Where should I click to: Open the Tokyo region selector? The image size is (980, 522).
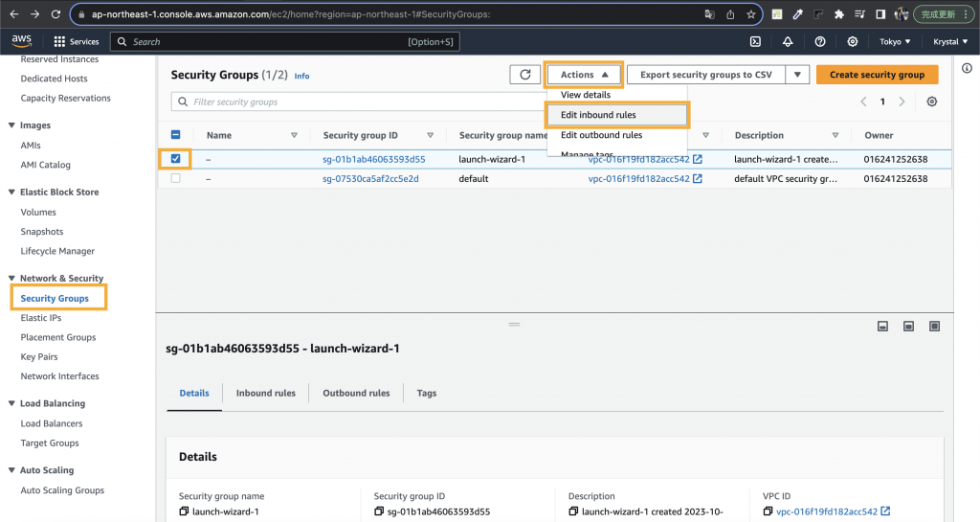click(895, 41)
